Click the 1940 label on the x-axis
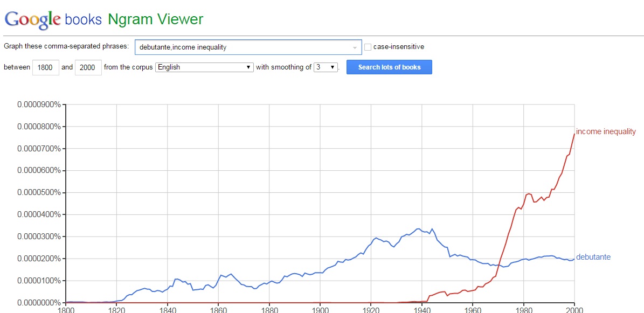 [x=422, y=309]
